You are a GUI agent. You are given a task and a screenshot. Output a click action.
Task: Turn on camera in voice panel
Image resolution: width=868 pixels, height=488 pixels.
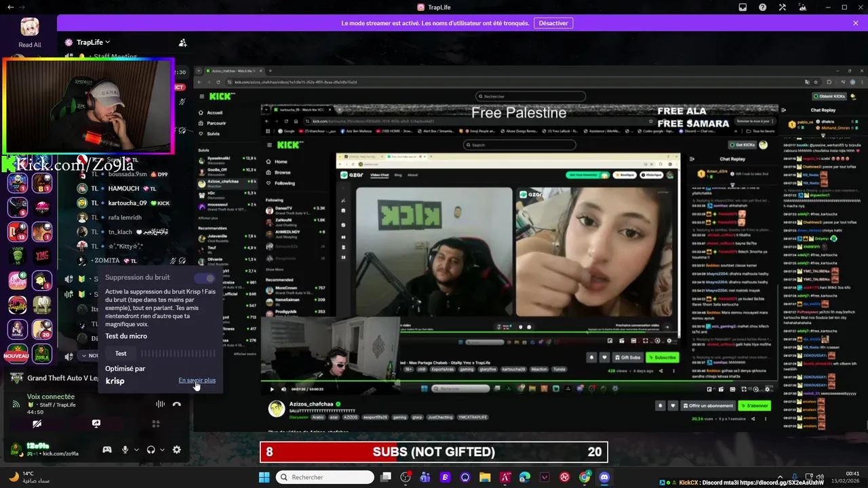point(37,424)
